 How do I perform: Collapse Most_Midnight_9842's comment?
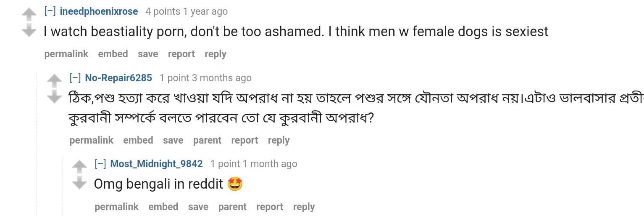[100, 164]
